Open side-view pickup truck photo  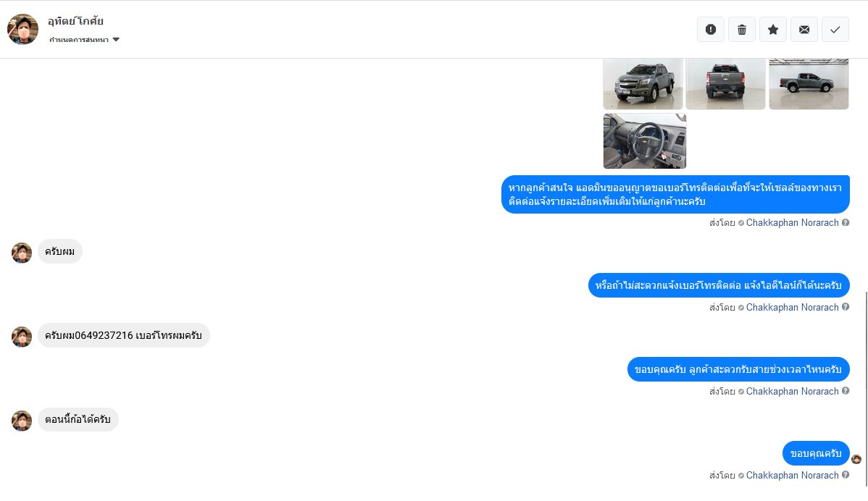pyautogui.click(x=809, y=84)
